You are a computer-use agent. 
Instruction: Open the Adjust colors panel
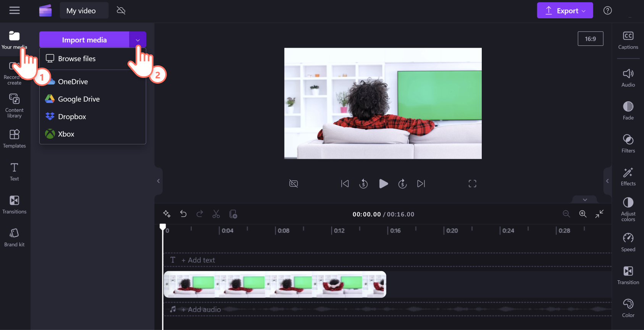tap(628, 209)
